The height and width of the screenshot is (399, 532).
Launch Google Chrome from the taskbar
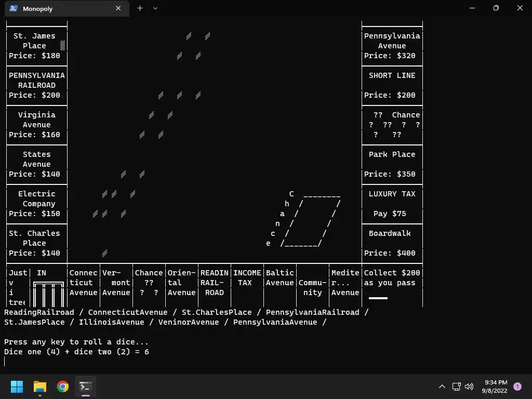[63, 387]
